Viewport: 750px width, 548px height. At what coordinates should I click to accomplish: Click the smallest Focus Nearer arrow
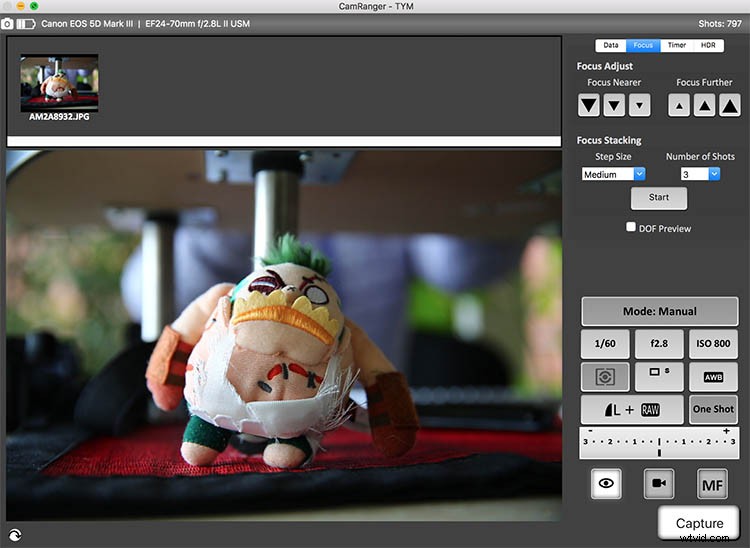(640, 105)
